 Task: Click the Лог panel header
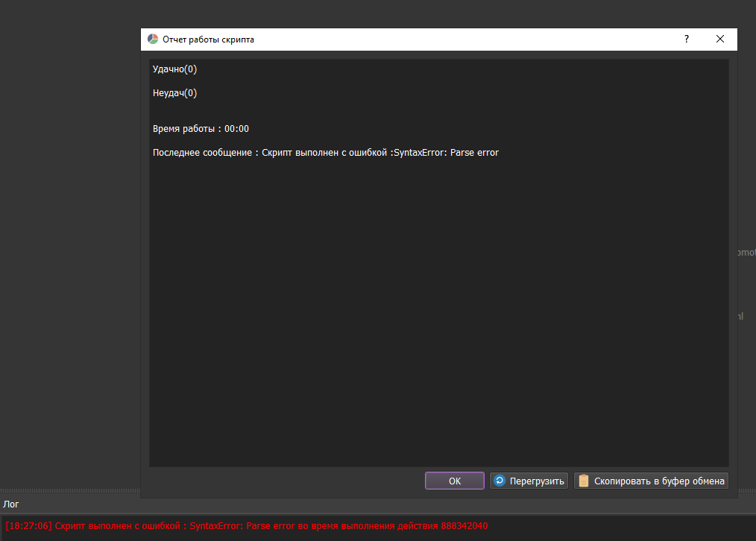pos(11,504)
